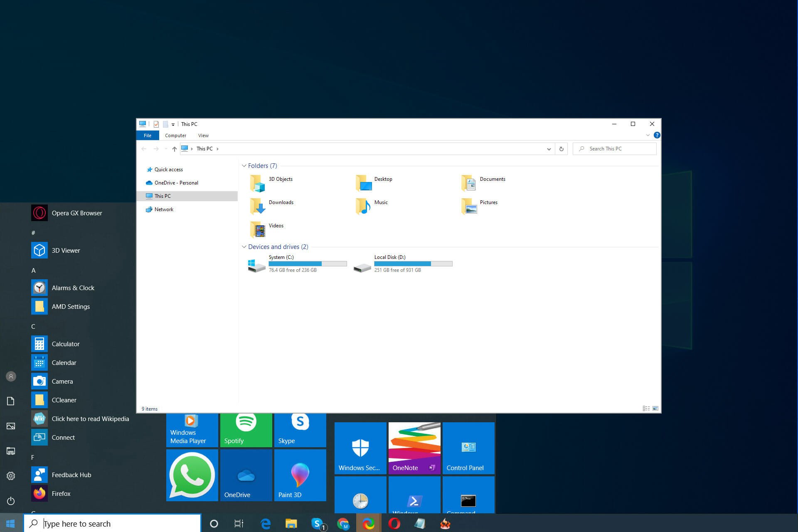This screenshot has height=532, width=798.
Task: Collapse the Folders section expander
Action: pos(244,166)
